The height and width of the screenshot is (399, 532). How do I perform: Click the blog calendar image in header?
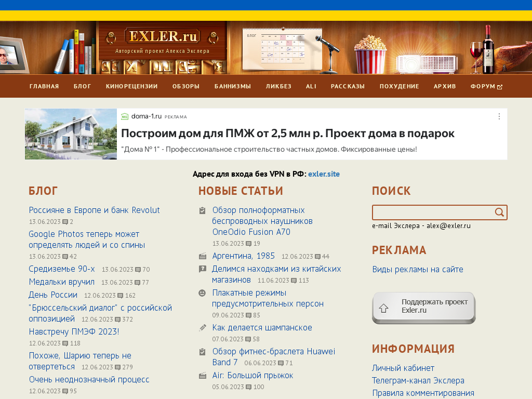click(x=282, y=49)
